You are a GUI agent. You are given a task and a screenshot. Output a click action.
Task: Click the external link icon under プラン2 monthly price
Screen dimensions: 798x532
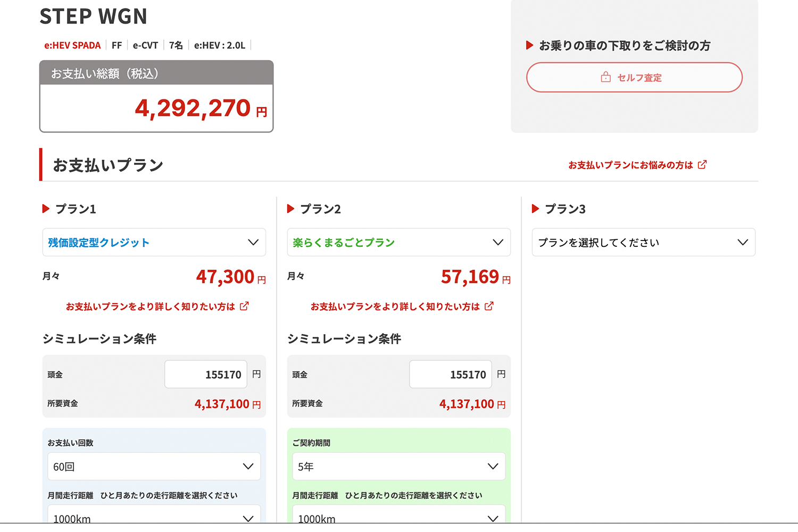(490, 306)
